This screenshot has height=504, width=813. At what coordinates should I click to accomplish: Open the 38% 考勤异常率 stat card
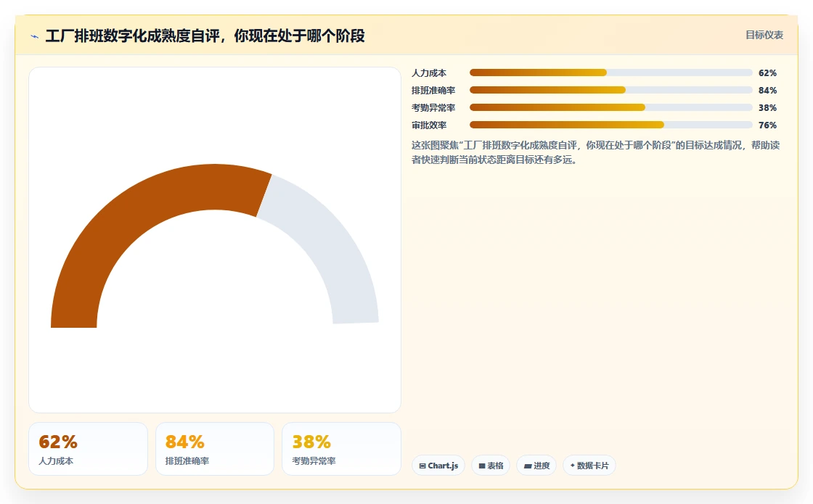point(341,449)
